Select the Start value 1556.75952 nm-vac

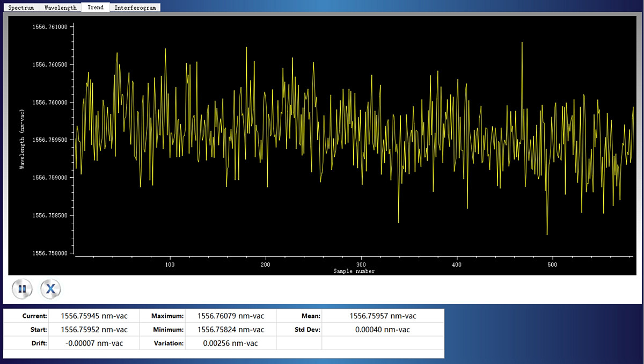click(x=94, y=329)
